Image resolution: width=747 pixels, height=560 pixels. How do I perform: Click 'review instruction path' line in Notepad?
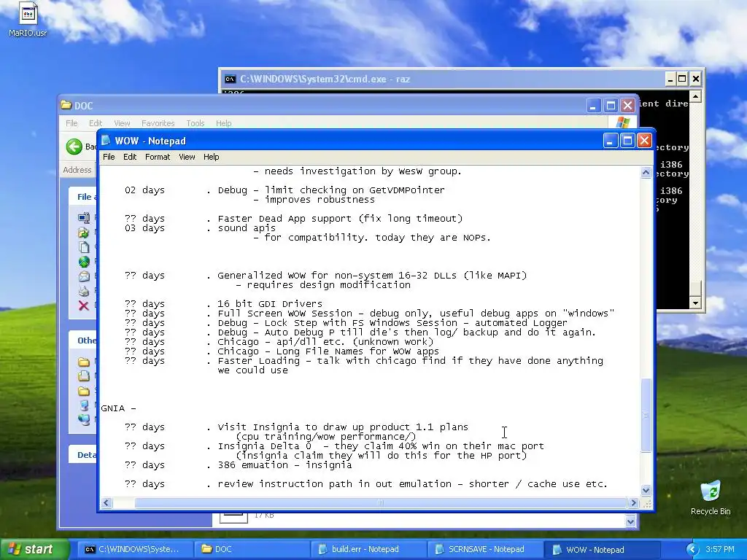click(413, 484)
